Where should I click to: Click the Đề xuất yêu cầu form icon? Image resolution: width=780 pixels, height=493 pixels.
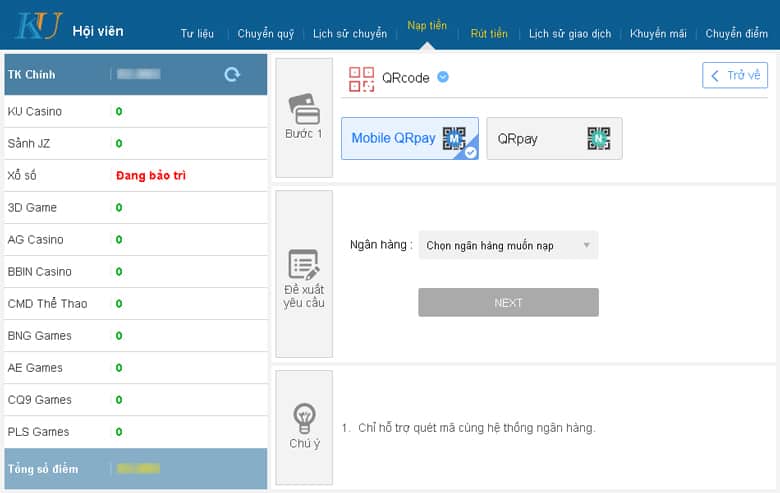pos(304,265)
